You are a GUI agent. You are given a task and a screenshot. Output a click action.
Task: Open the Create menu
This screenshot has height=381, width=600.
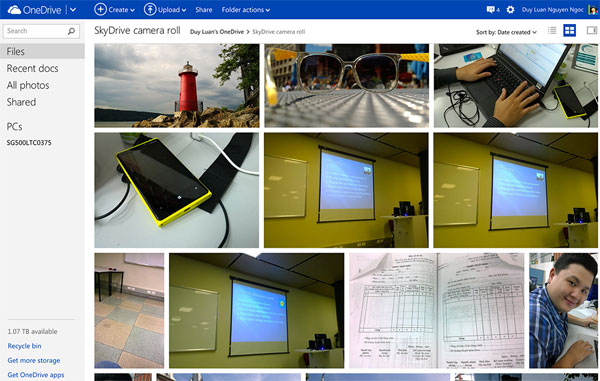point(114,10)
